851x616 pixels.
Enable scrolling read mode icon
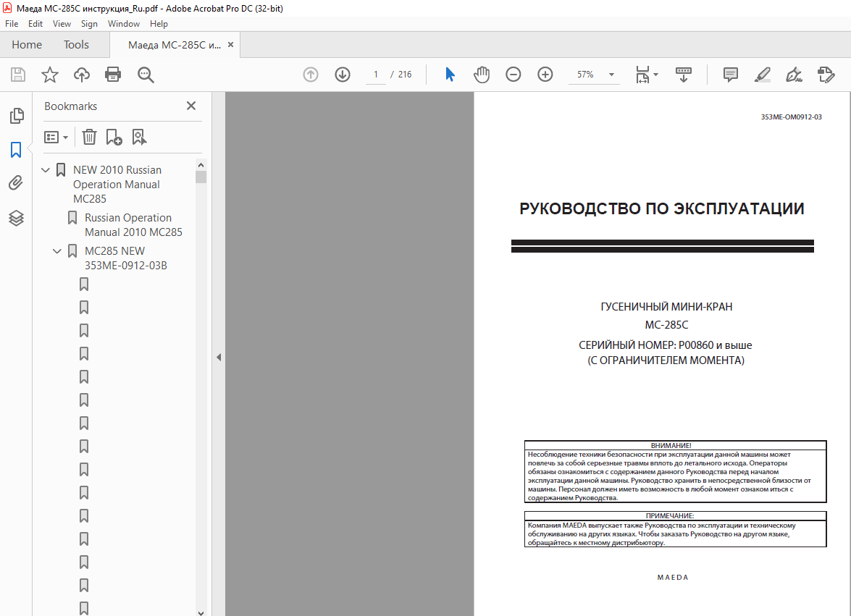683,75
